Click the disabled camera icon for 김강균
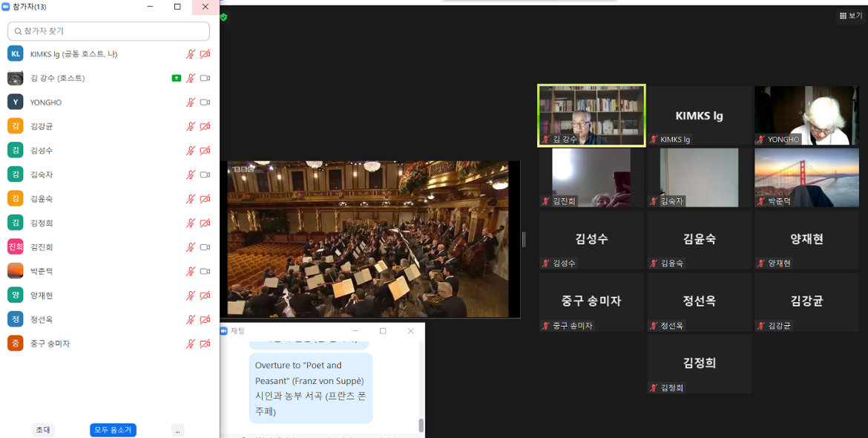 point(205,126)
